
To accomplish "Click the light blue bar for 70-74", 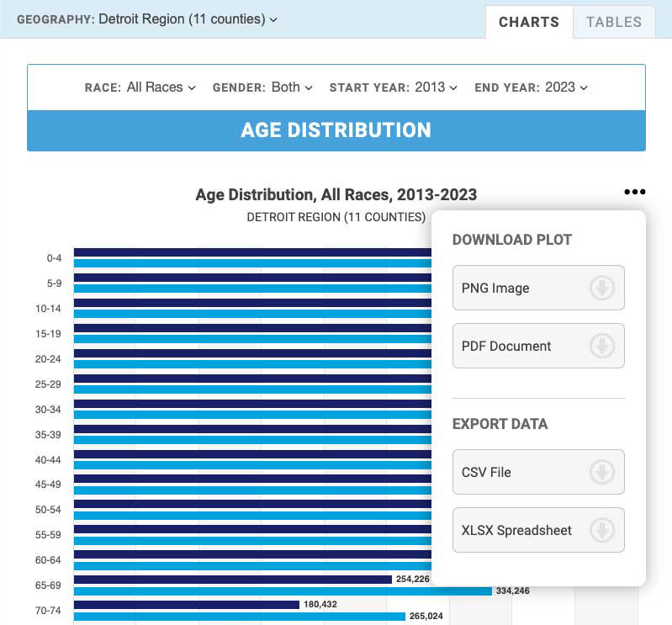I will coord(239,617).
